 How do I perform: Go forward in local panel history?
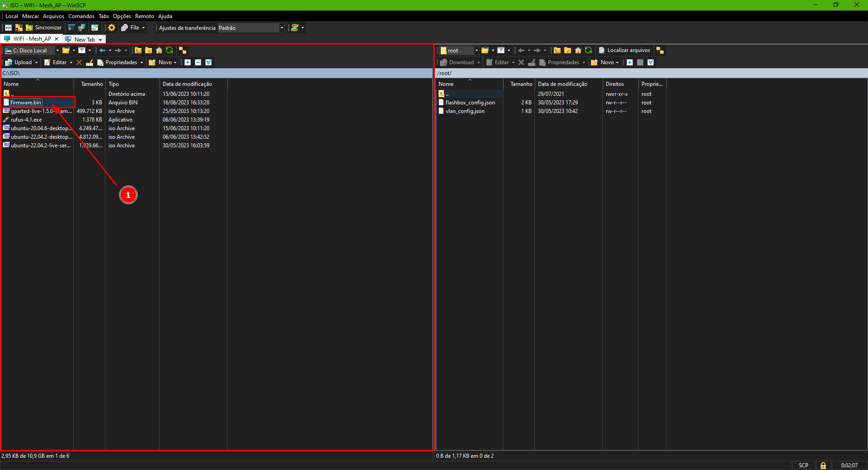click(118, 50)
